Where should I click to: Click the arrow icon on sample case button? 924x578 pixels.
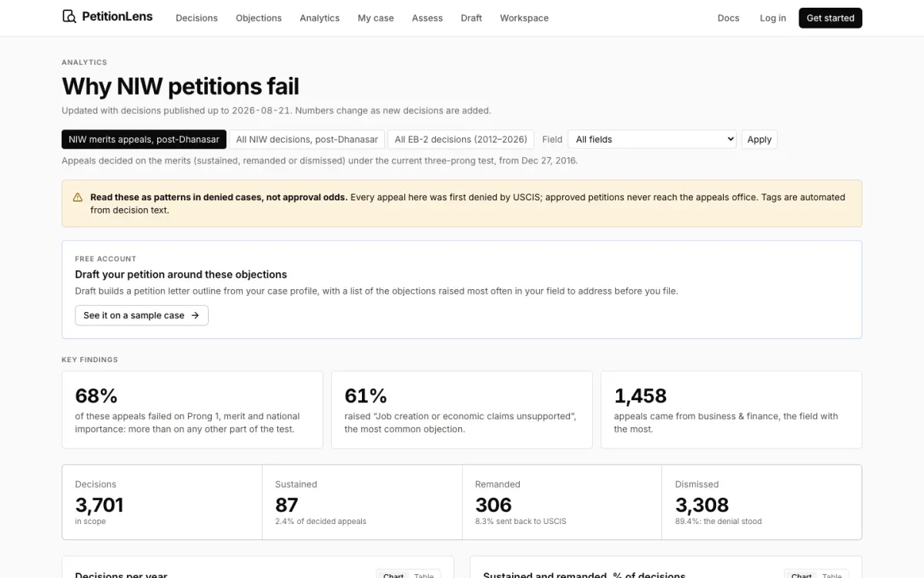click(x=195, y=315)
